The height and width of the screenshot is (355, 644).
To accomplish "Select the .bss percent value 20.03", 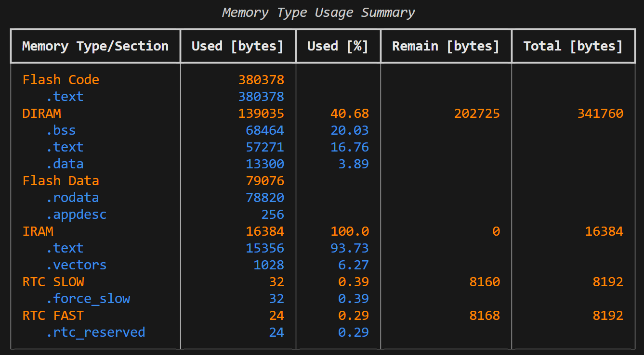I will pyautogui.click(x=350, y=130).
